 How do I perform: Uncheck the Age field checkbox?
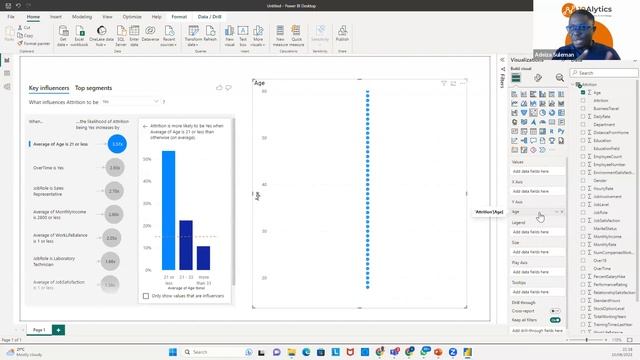583,93
